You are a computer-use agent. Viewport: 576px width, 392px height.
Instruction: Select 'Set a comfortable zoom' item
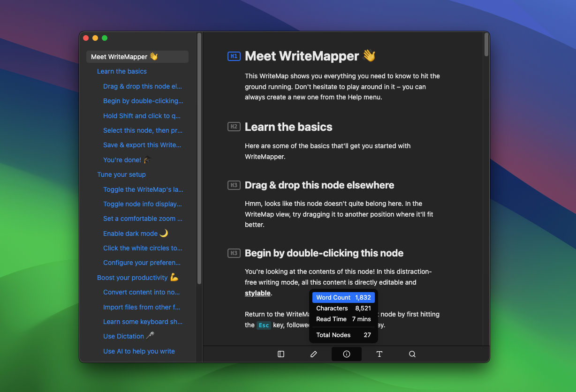point(143,219)
